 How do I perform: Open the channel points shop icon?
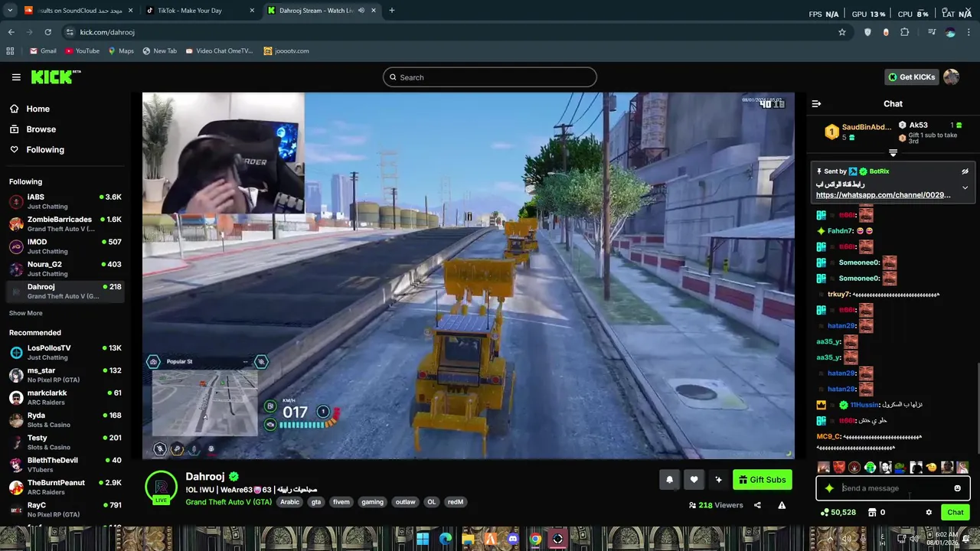(872, 513)
